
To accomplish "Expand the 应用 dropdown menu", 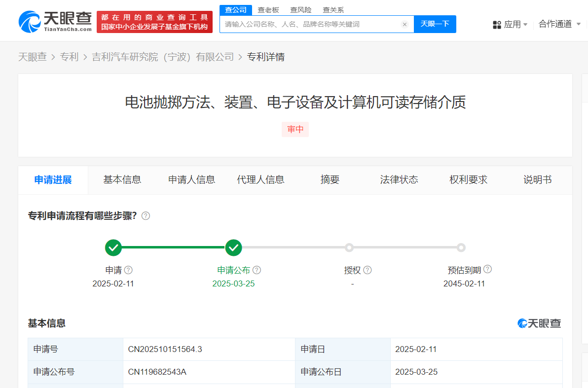I will point(525,24).
